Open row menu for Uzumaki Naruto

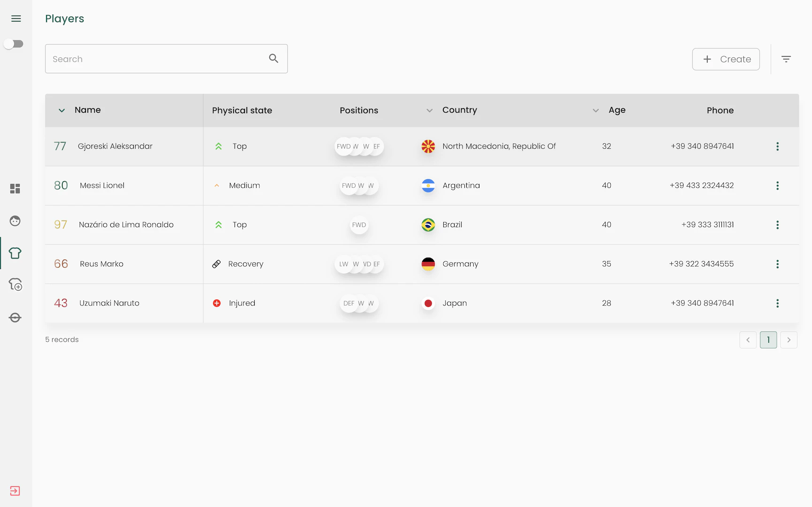click(x=777, y=303)
